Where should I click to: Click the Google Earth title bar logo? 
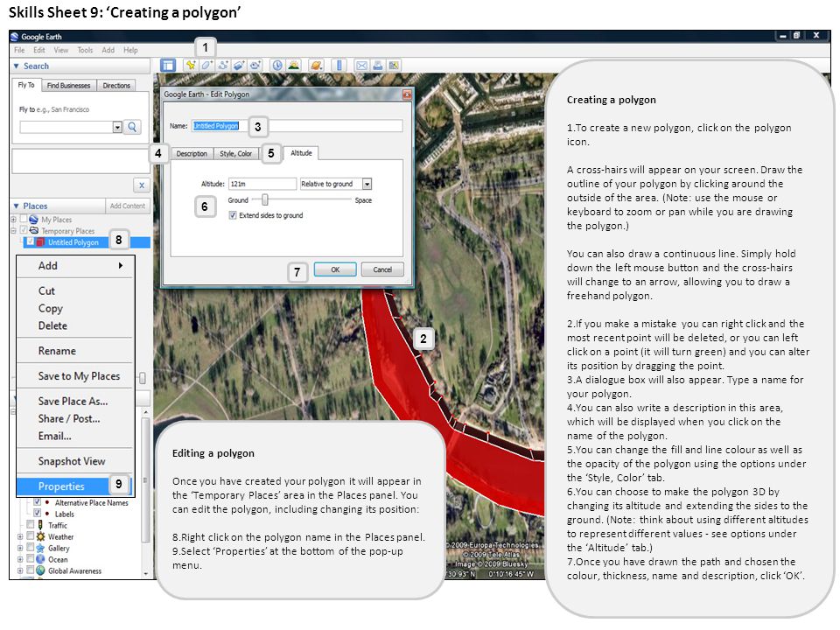[15, 37]
